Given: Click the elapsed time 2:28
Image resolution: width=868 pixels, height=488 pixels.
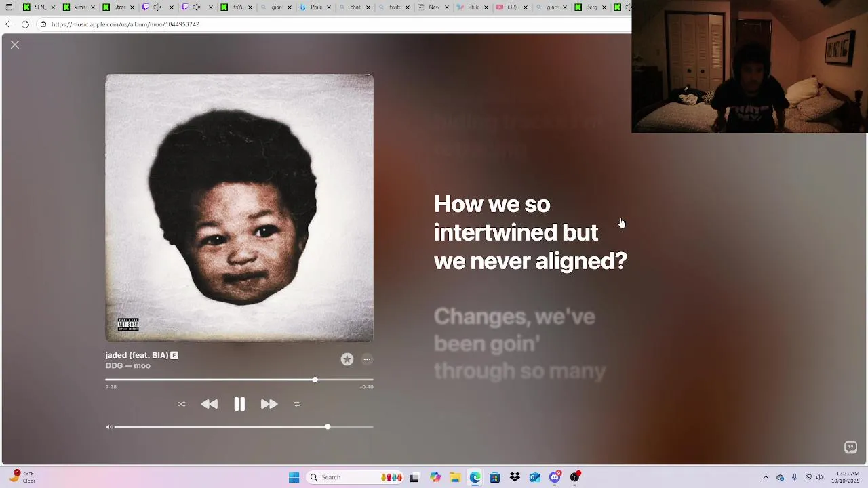Looking at the screenshot, I should pos(111,387).
